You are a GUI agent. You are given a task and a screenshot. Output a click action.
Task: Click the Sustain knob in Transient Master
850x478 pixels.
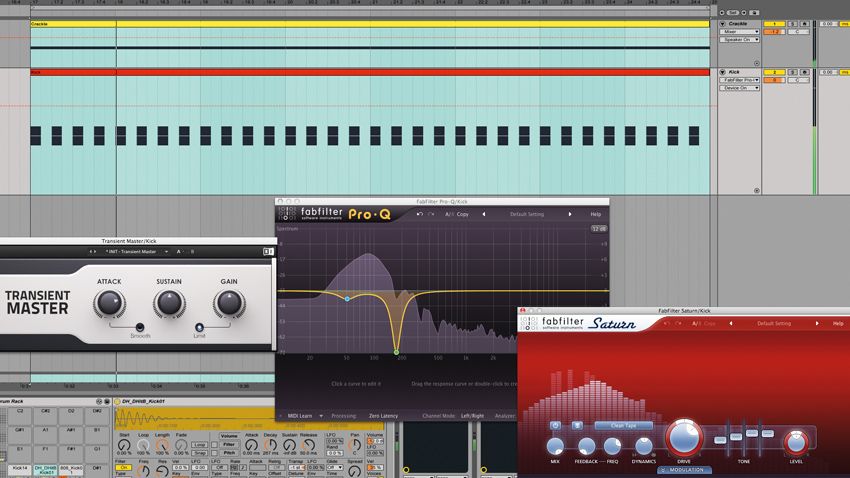pyautogui.click(x=169, y=303)
